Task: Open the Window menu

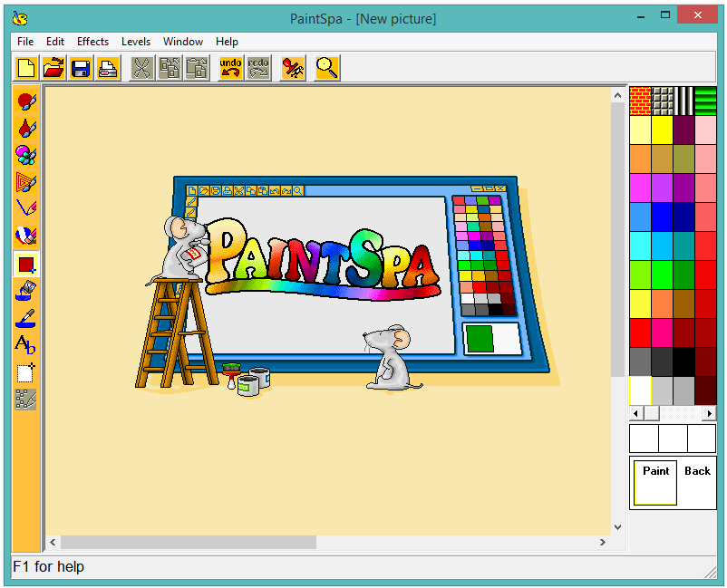Action: (183, 42)
